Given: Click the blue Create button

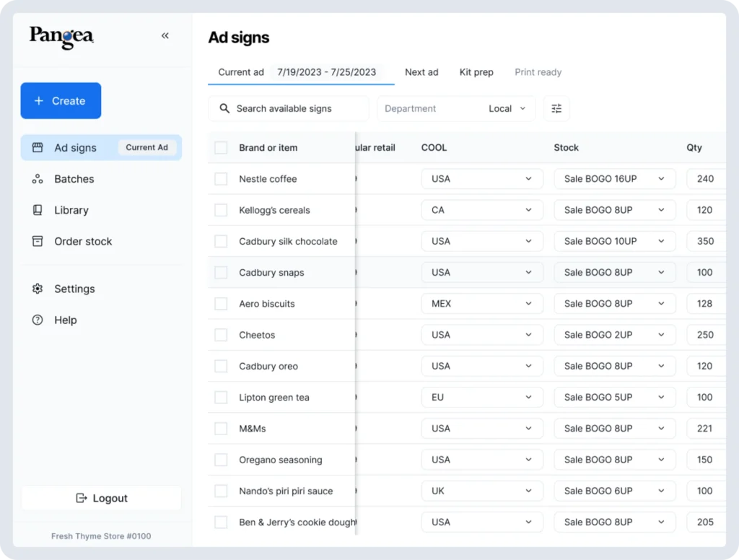Looking at the screenshot, I should click(61, 101).
